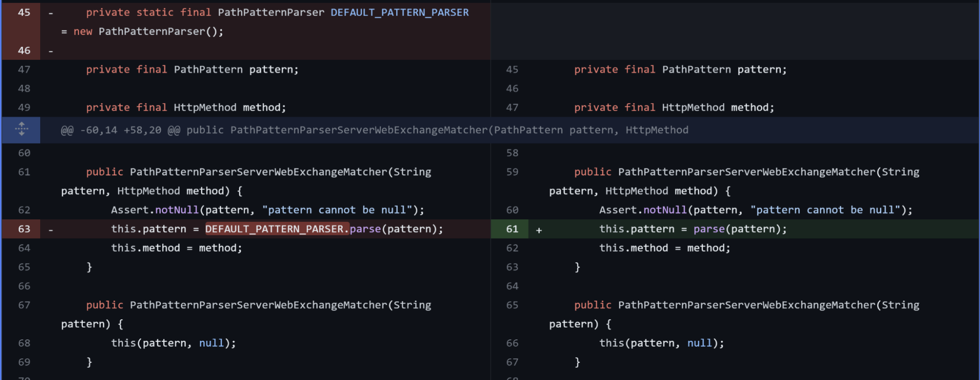980x380 pixels.
Task: Select the hunk header text @@ -60,14 +58,20 @@
Action: [120, 130]
